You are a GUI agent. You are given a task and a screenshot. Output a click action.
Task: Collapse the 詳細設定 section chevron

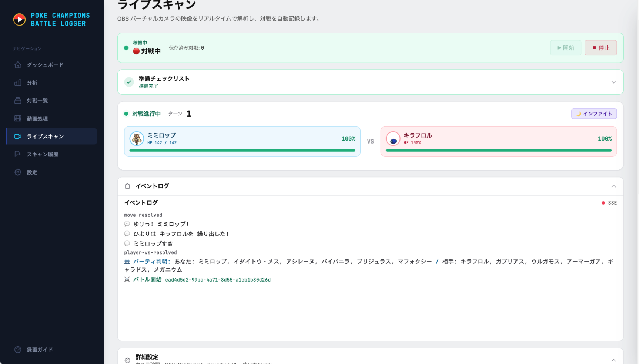click(613, 360)
